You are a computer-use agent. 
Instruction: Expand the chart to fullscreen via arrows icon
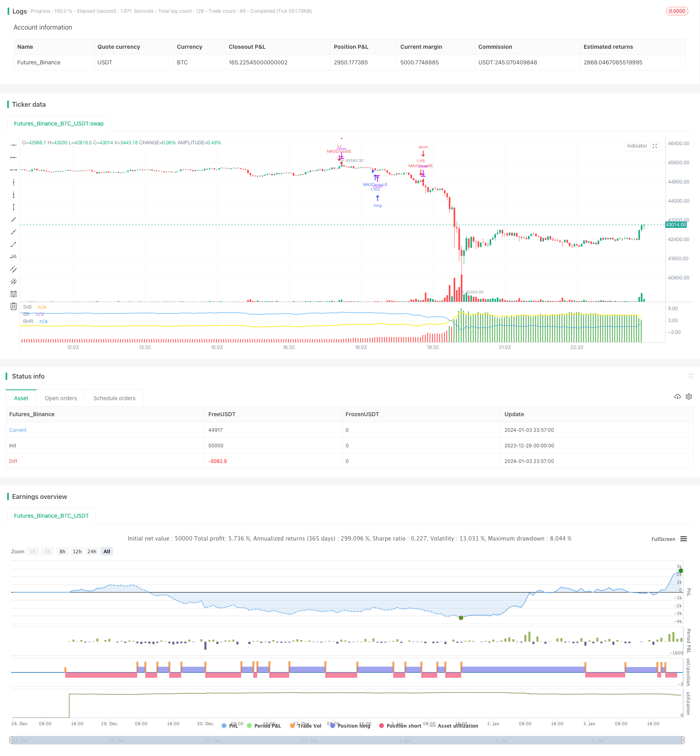[655, 146]
